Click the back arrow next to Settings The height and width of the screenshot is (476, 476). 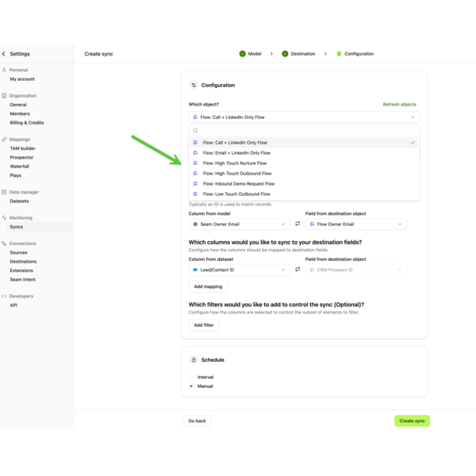click(x=4, y=54)
